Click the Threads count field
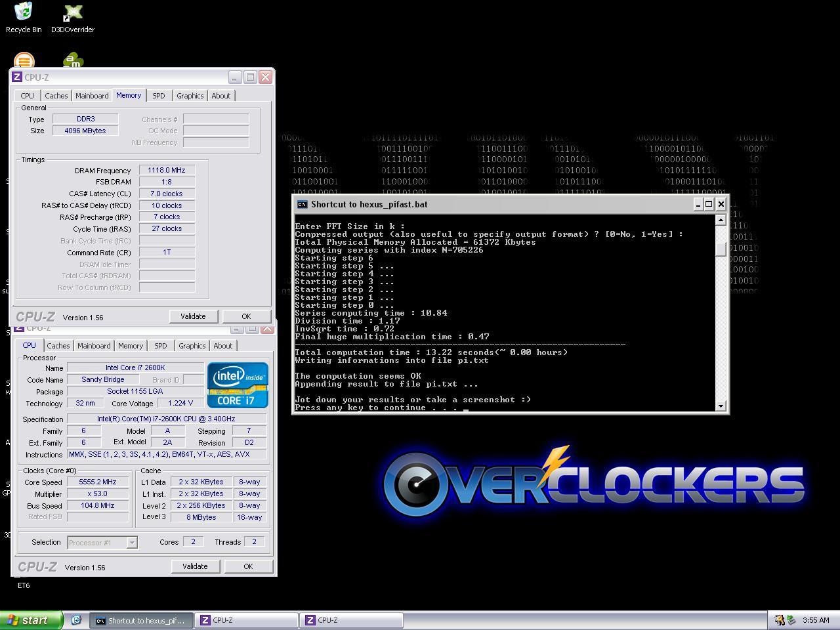 255,541
